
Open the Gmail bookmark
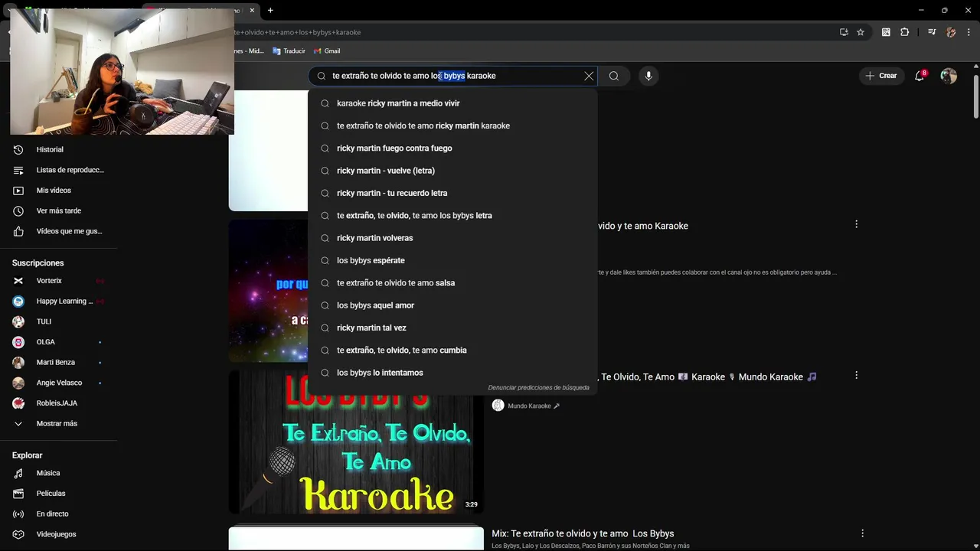pos(326,51)
